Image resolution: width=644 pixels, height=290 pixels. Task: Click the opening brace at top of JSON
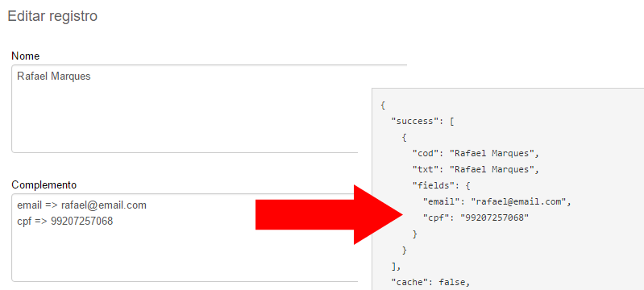tap(383, 106)
